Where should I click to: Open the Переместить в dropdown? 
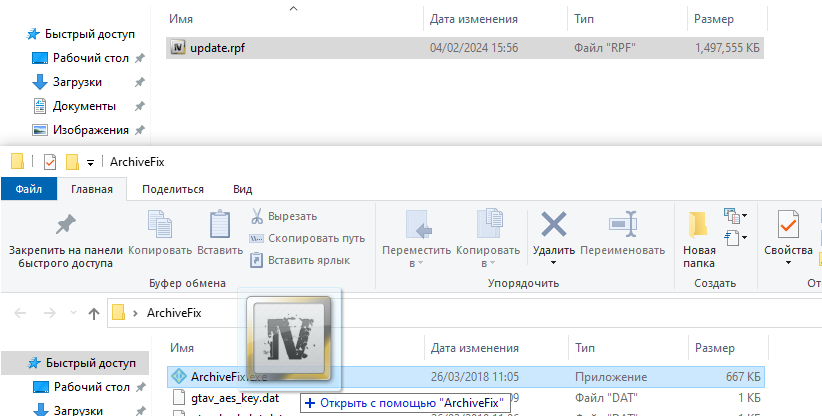coord(416,238)
